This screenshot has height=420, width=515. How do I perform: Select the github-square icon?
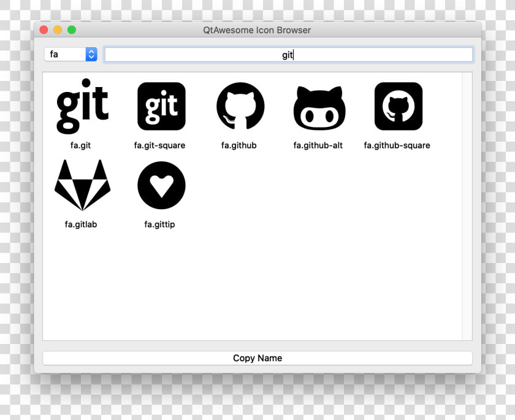[399, 106]
